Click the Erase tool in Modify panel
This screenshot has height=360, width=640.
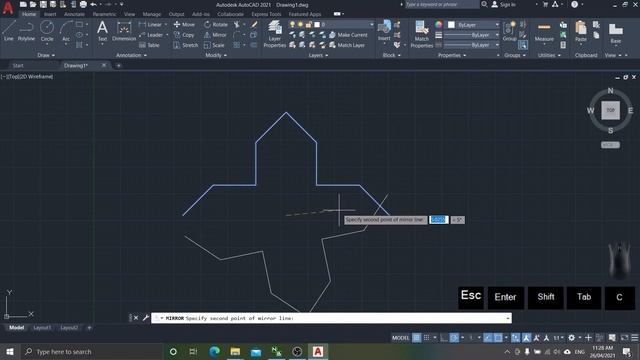254,24
